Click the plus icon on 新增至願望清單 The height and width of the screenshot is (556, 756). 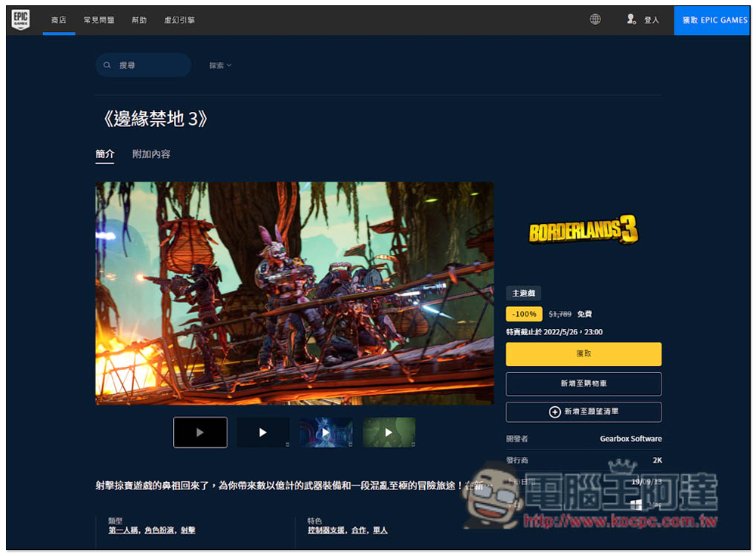tap(554, 412)
